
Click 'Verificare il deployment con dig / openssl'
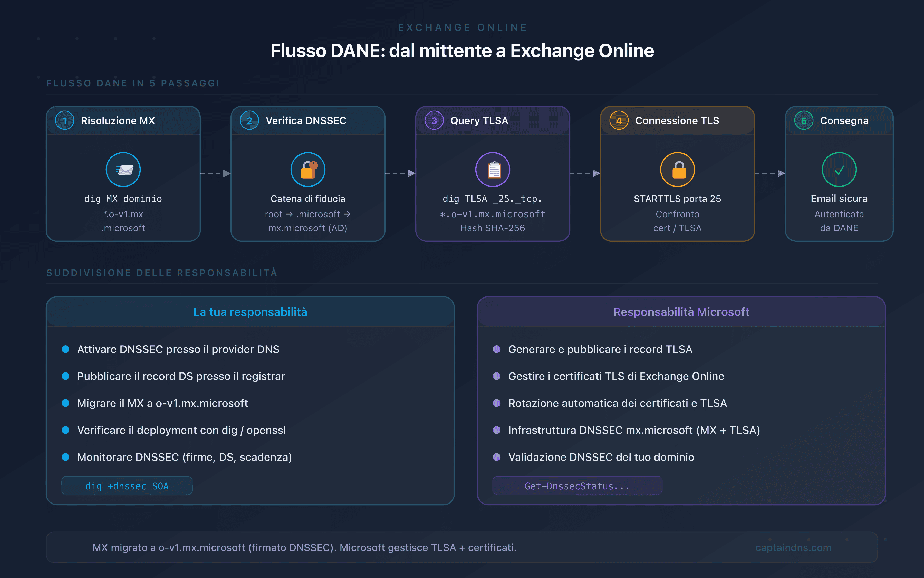(x=181, y=431)
